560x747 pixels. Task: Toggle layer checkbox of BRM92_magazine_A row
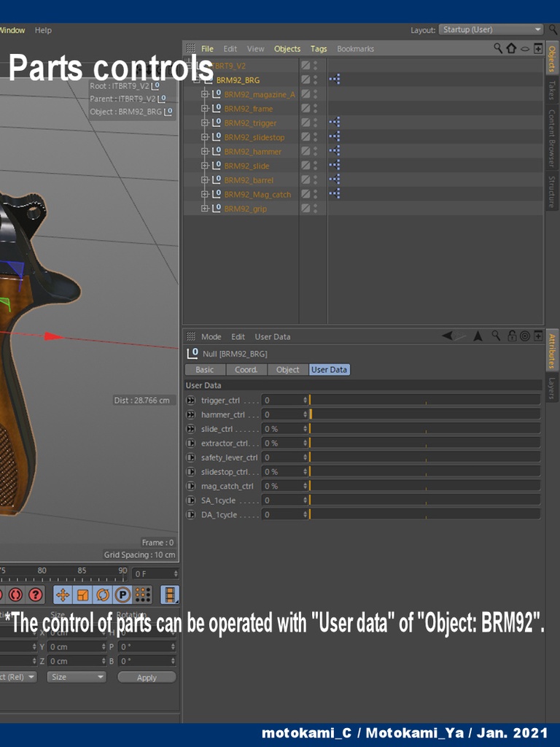(x=306, y=94)
